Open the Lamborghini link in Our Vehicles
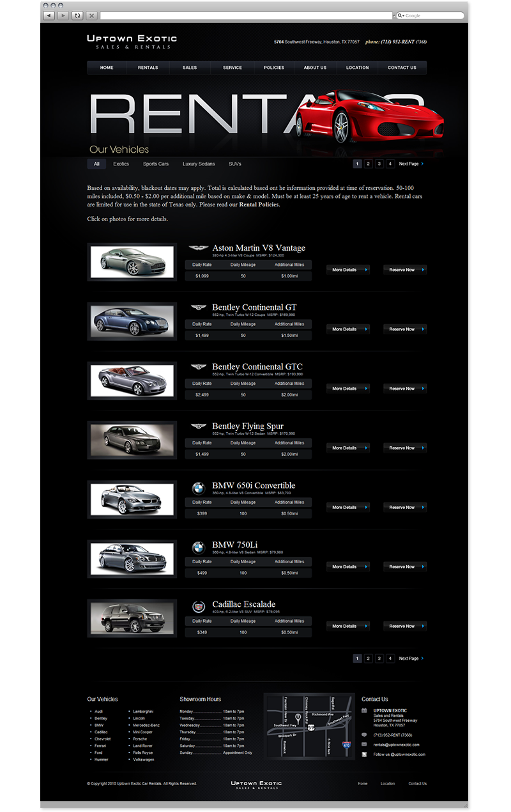The image size is (511, 812). tap(144, 712)
